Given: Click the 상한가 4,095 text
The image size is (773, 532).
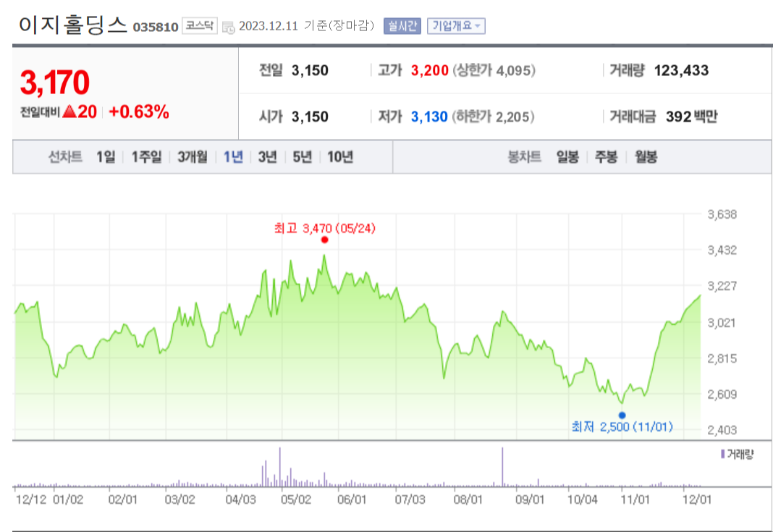Looking at the screenshot, I should [x=494, y=70].
